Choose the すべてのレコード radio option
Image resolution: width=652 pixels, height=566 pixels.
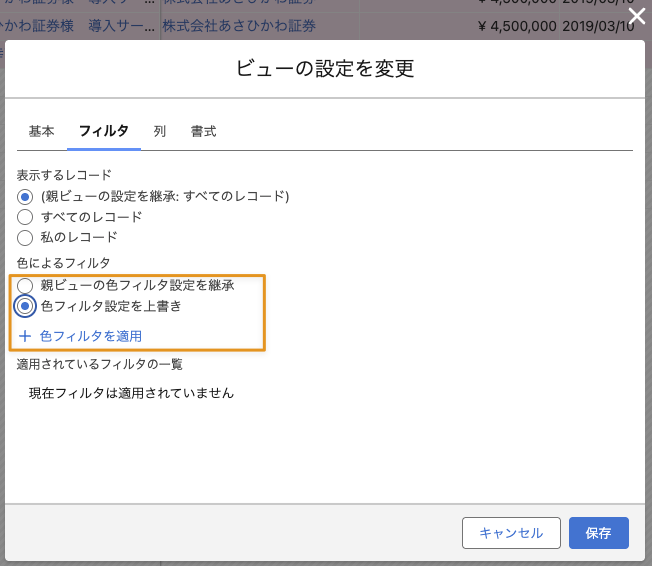click(26, 217)
